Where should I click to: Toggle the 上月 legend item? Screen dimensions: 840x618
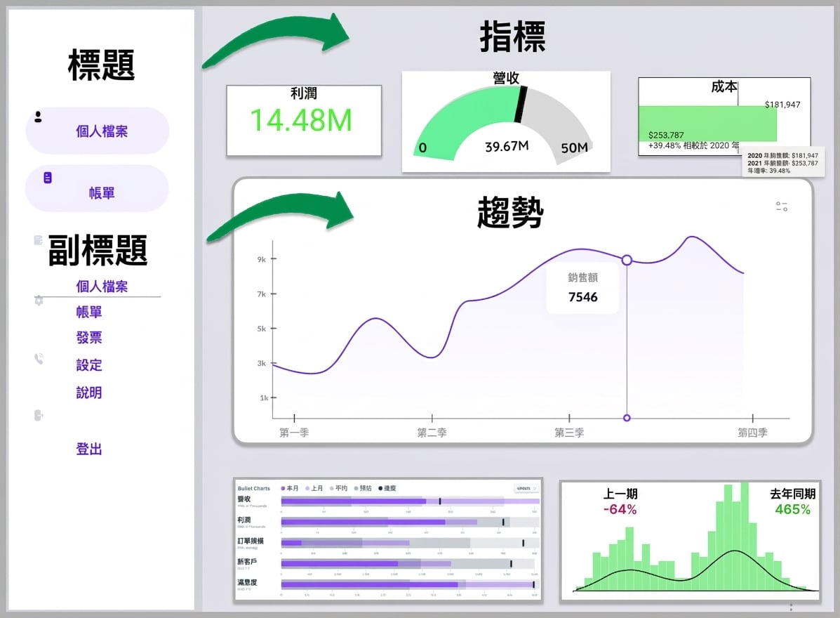(314, 488)
